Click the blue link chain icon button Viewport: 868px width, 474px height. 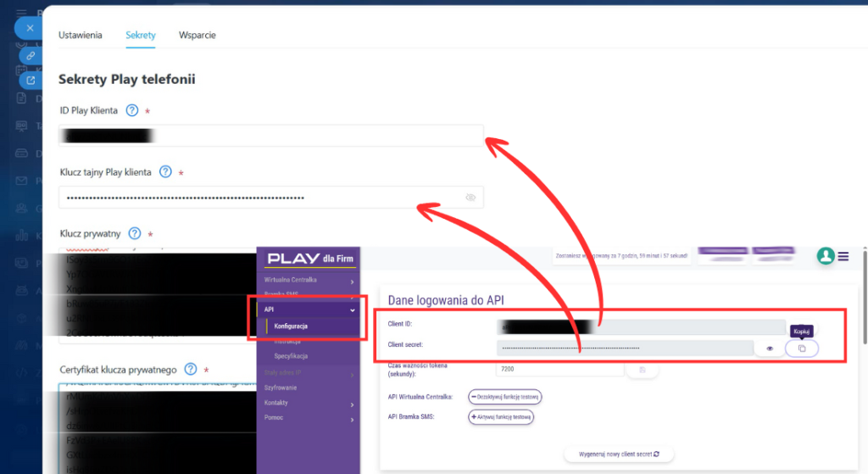click(x=31, y=54)
